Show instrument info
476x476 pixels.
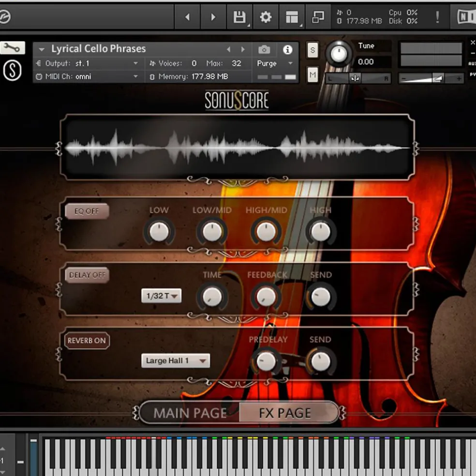(287, 49)
